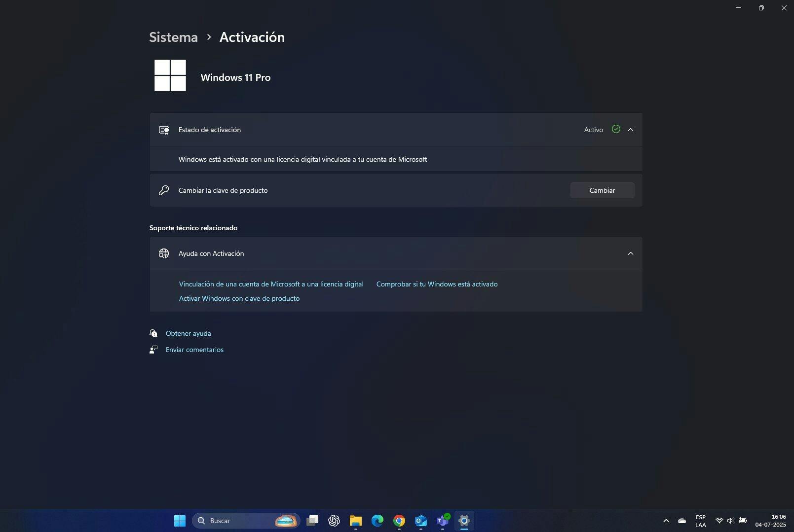Minimize the Settings window
The height and width of the screenshot is (532, 794).
739,8
